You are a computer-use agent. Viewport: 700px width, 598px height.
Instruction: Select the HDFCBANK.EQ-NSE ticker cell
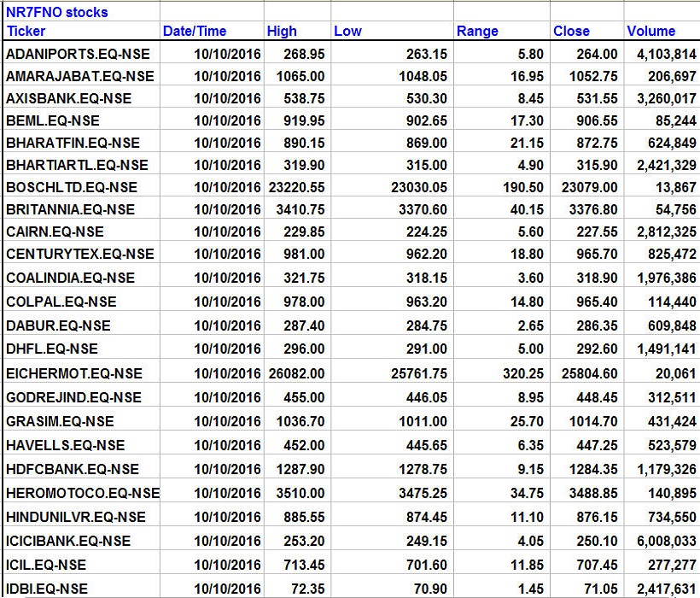coord(73,469)
